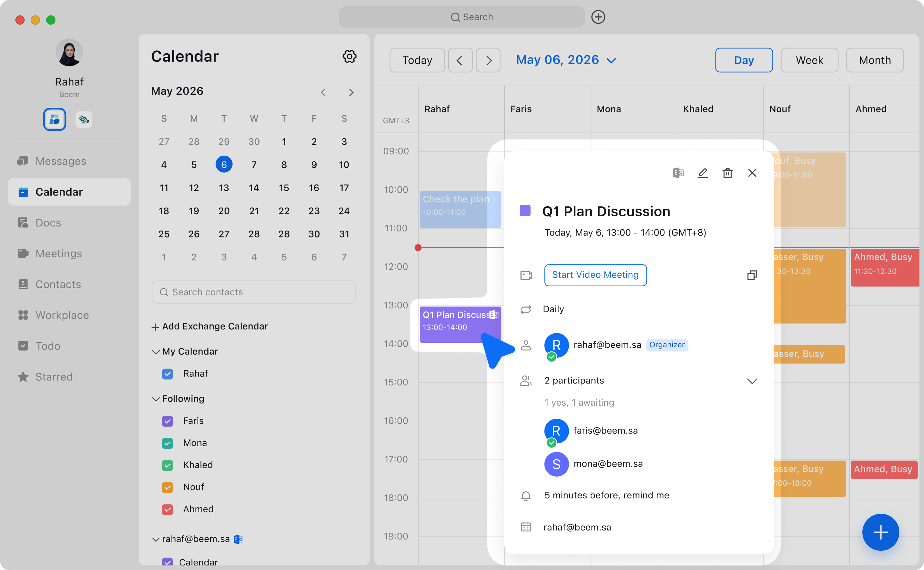Collapse the 2 participants list
Image resolution: width=924 pixels, height=570 pixels.
[x=752, y=381]
